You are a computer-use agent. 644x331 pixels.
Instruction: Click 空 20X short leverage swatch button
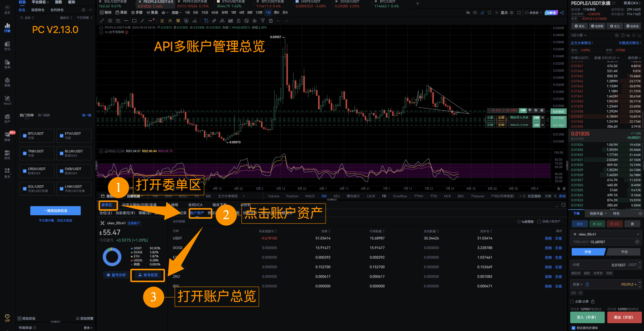(x=615, y=224)
